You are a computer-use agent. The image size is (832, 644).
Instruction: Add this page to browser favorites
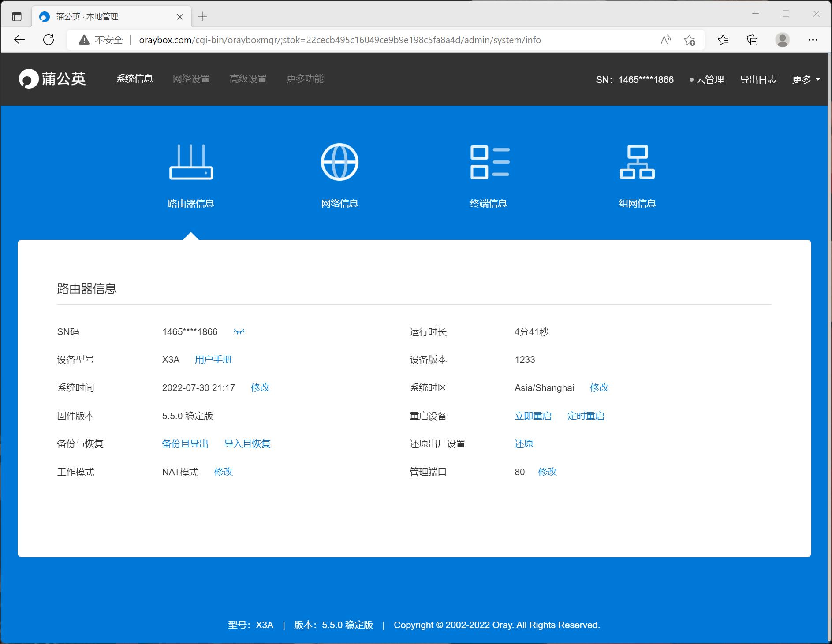click(x=689, y=40)
